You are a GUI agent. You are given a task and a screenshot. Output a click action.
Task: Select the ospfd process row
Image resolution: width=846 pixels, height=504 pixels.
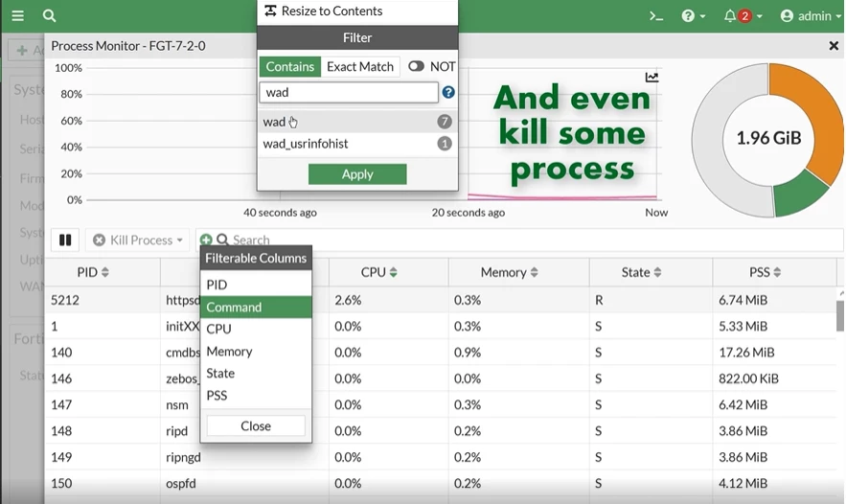[x=441, y=484]
